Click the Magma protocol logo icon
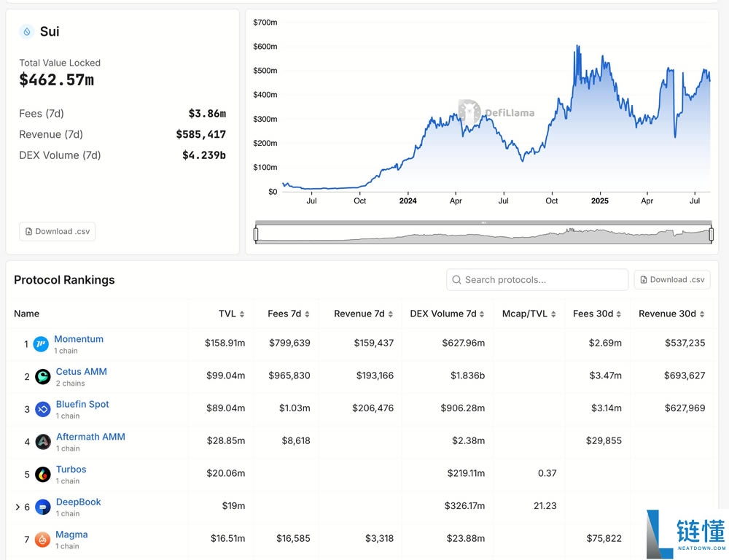The width and height of the screenshot is (729, 560). 42,540
